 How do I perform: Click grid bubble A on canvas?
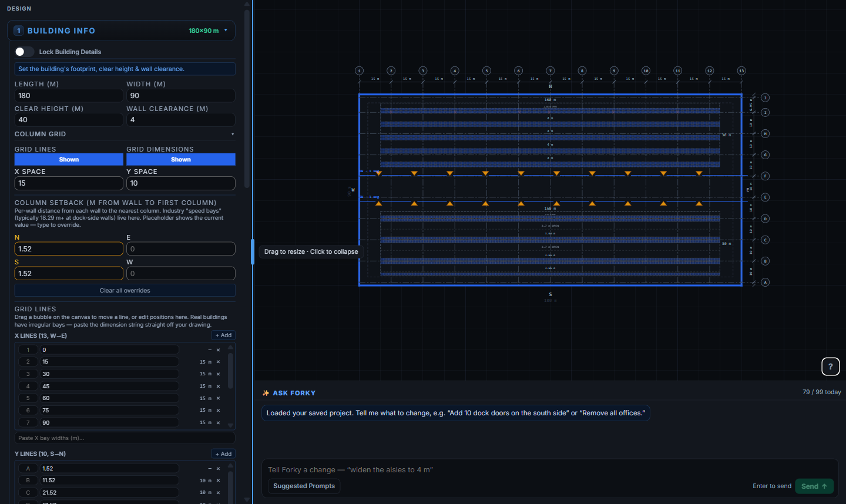[x=765, y=282]
